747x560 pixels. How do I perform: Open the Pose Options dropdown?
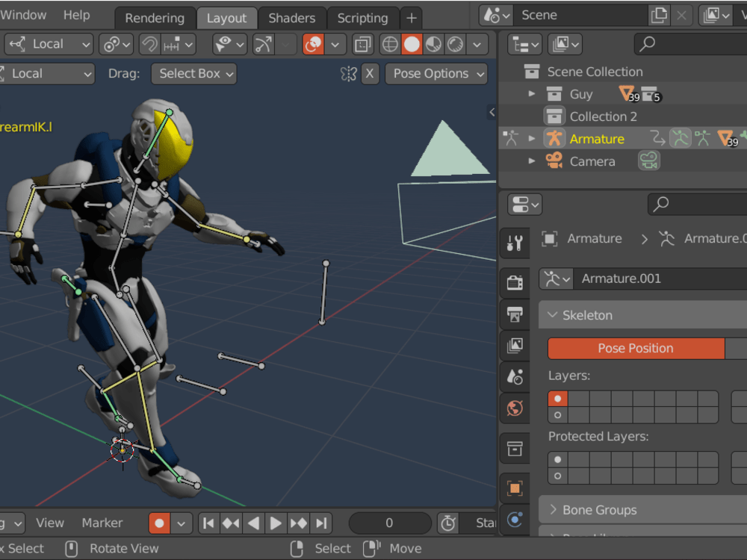436,74
